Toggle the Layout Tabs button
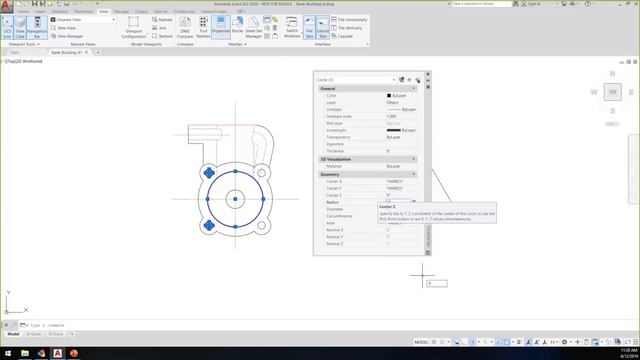The width and height of the screenshot is (640, 360). click(x=322, y=28)
